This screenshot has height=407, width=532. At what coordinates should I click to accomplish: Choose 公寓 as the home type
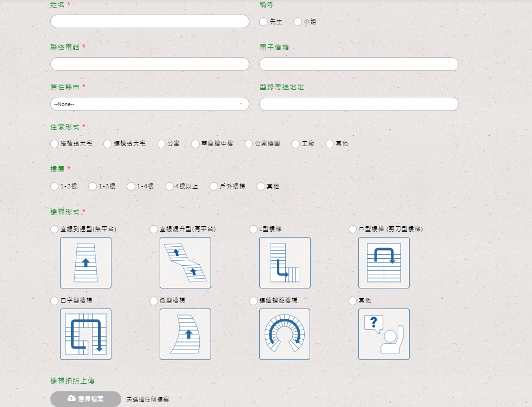161,144
